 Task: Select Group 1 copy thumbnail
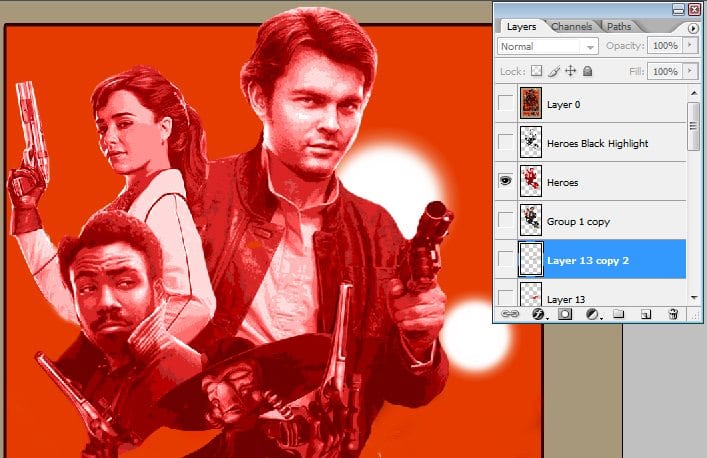tap(531, 220)
